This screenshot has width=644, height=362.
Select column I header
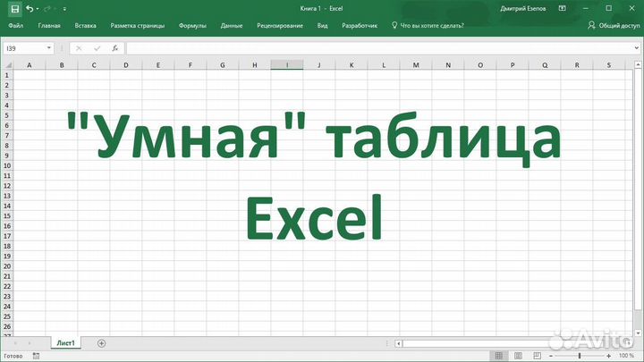(287, 65)
